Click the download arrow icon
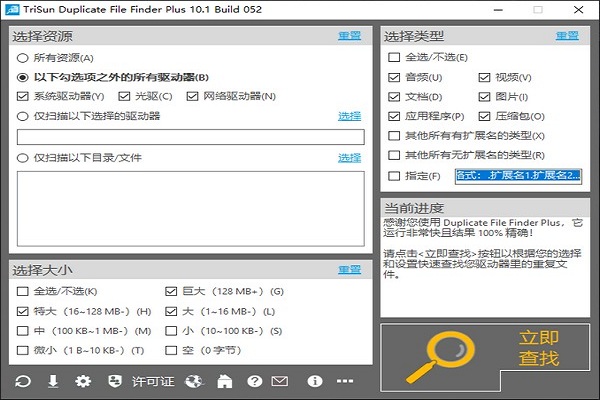Screen dimensions: 600x400 53,381
